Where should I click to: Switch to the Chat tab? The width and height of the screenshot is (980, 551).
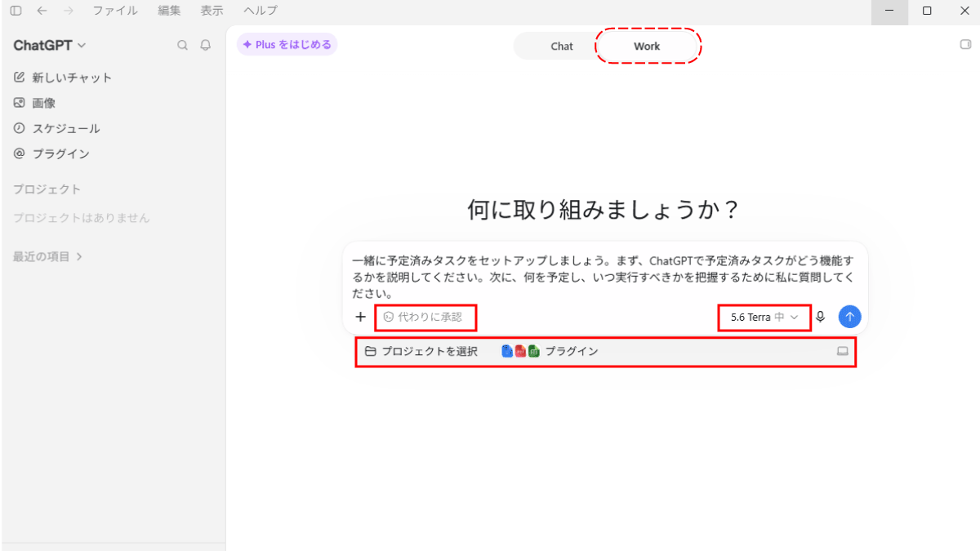pos(562,46)
